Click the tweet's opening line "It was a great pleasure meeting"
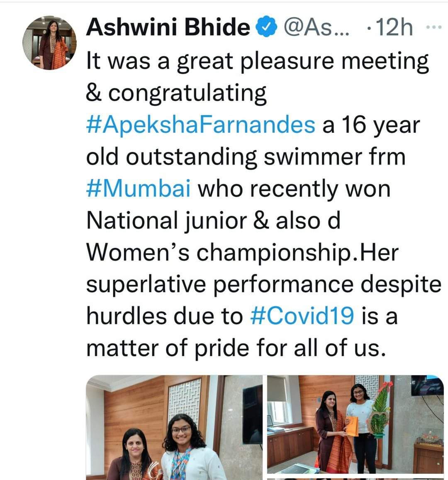 click(x=257, y=61)
